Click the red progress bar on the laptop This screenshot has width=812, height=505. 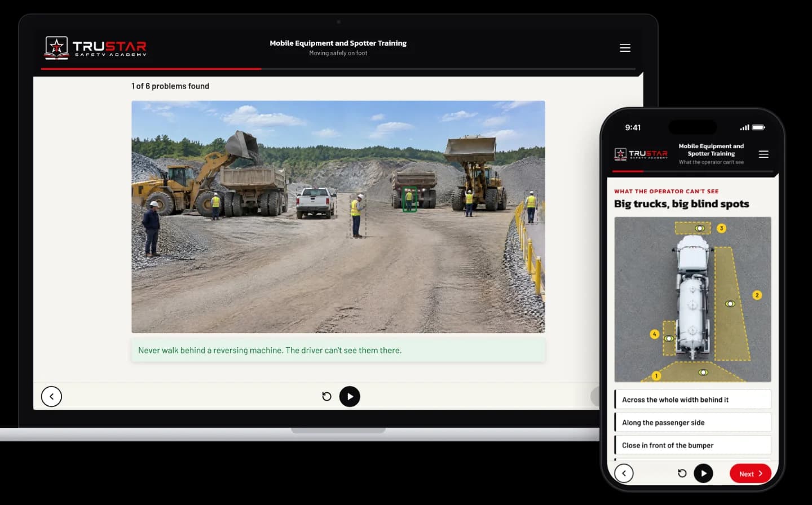coord(151,69)
